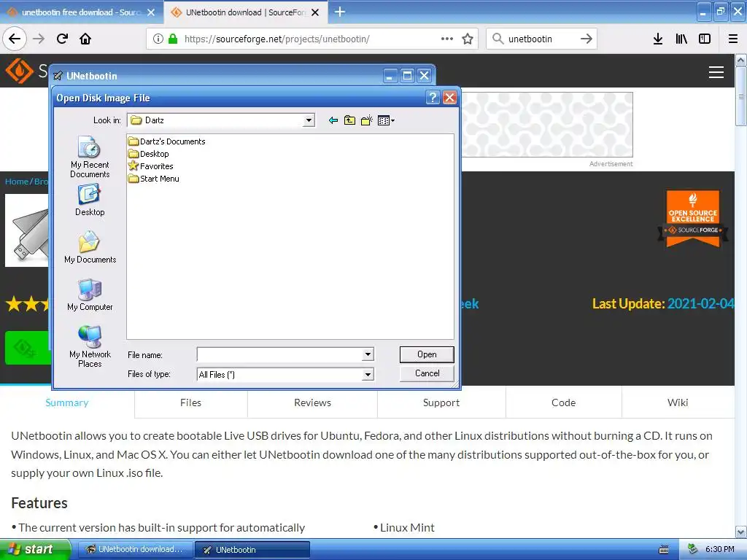Expand the File name dropdown arrow
747x560 pixels.
368,354
